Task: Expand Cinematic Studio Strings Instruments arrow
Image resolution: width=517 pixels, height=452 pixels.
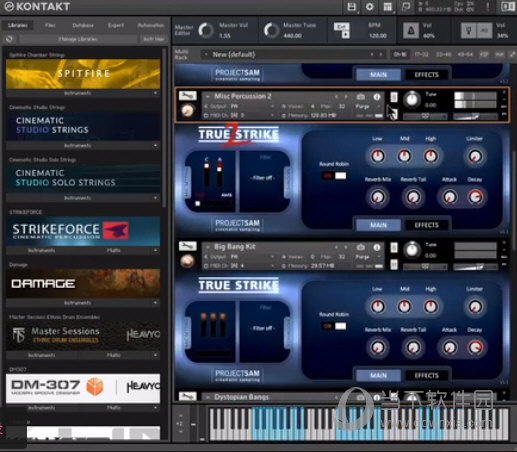Action: [x=155, y=146]
